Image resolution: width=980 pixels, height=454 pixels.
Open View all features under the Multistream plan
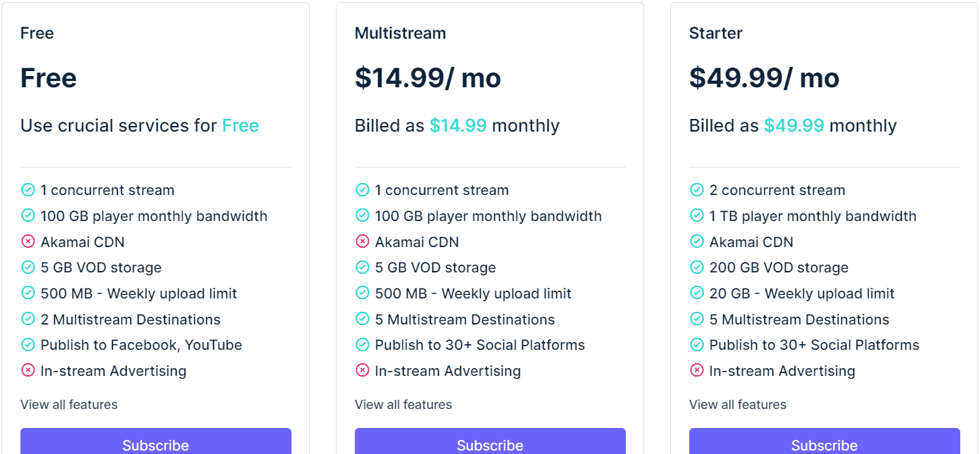[403, 404]
